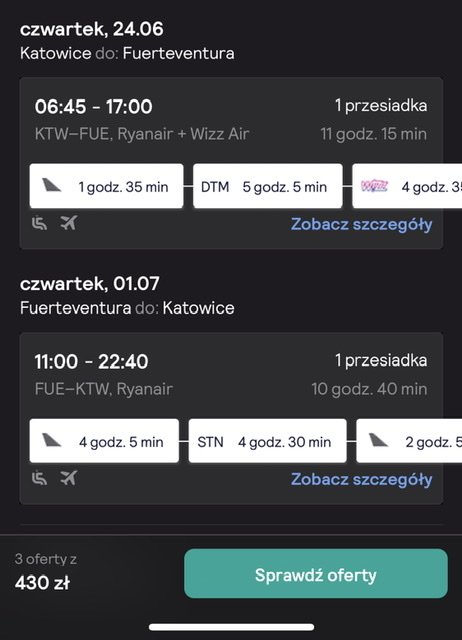Click the czwartek, 24.06 heading
The width and height of the screenshot is (462, 640).
click(92, 29)
